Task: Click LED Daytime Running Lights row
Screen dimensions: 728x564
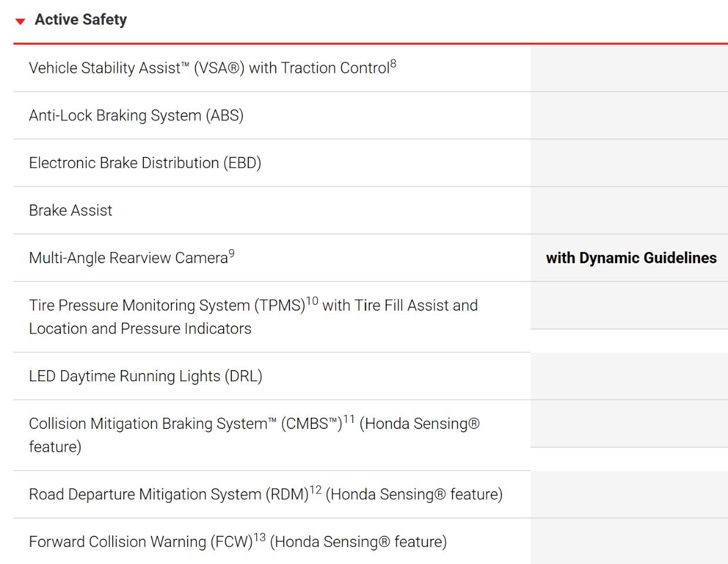Action: click(x=370, y=377)
